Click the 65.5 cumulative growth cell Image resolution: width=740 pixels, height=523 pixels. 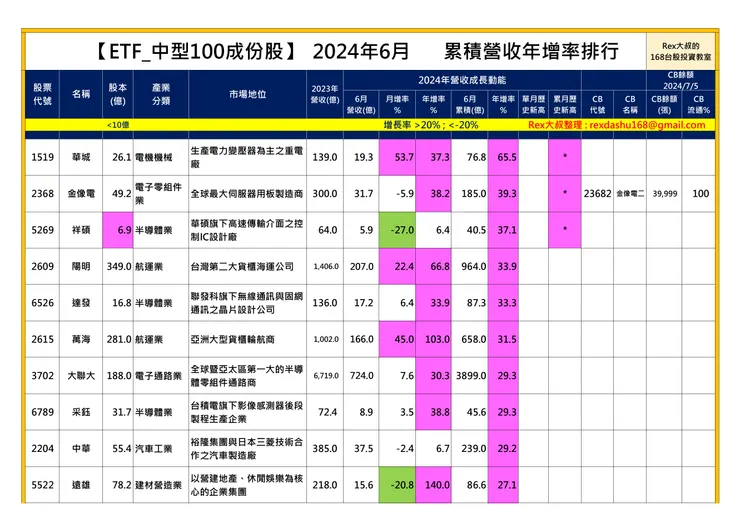click(503, 157)
